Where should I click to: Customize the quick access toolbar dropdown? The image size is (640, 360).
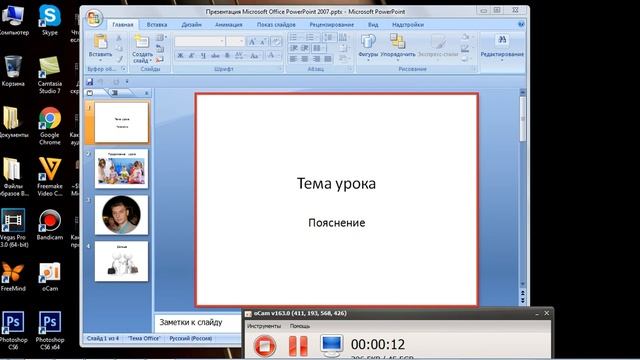127,82
